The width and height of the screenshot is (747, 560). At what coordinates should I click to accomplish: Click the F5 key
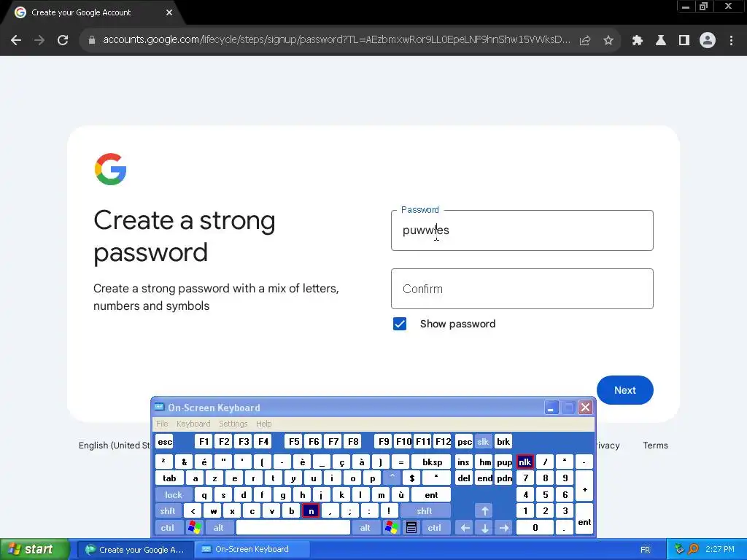(294, 442)
